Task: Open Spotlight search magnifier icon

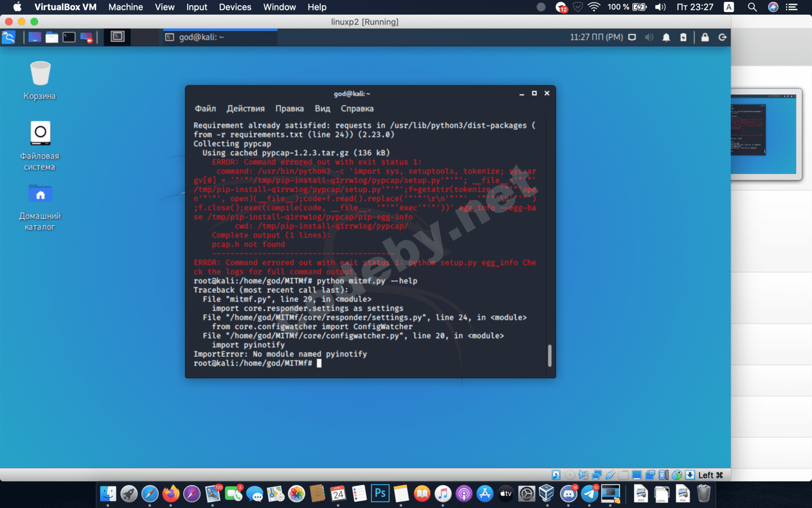Action: pos(753,7)
